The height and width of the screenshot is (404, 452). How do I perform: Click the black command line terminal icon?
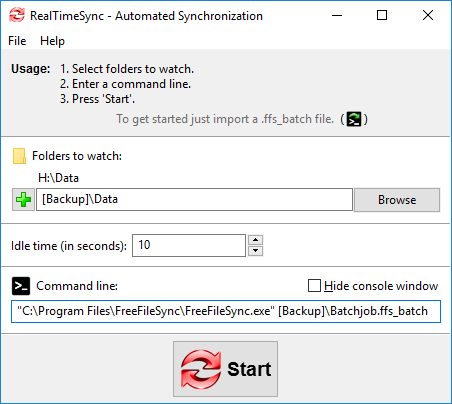pyautogui.click(x=21, y=286)
